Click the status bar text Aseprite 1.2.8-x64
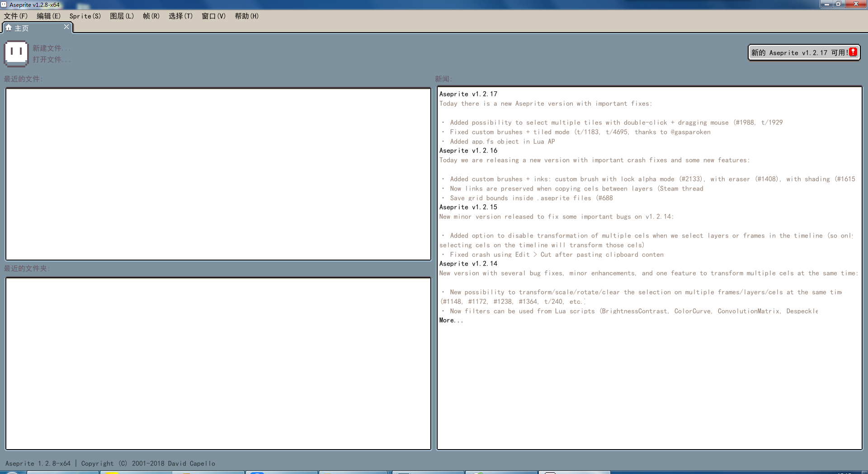The image size is (868, 474). tap(38, 464)
